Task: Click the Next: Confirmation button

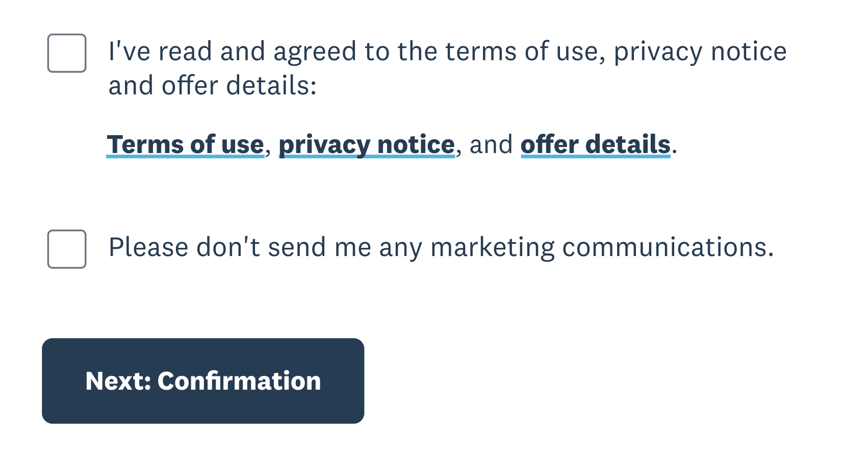Action: click(x=203, y=380)
